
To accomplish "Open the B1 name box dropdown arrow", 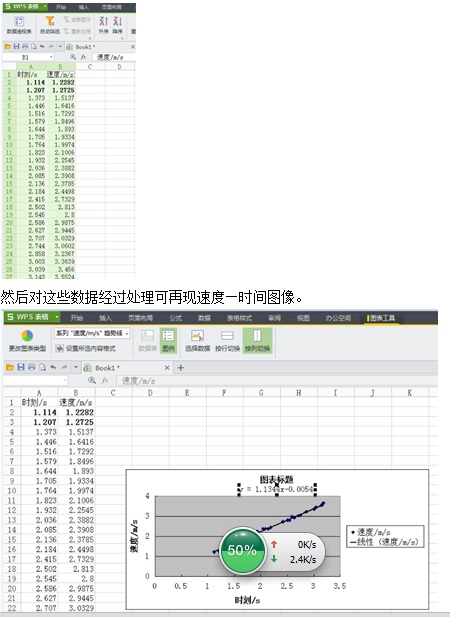I will point(51,57).
